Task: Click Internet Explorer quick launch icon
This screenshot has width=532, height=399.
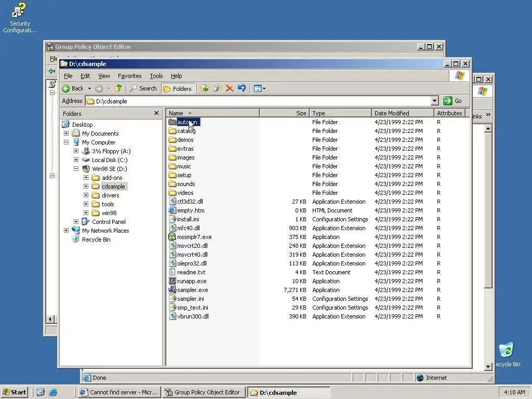Action: (54, 392)
